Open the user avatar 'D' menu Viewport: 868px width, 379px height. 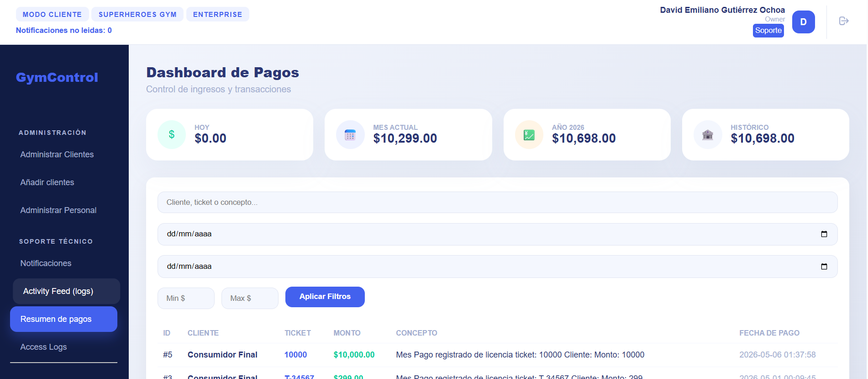[803, 22]
